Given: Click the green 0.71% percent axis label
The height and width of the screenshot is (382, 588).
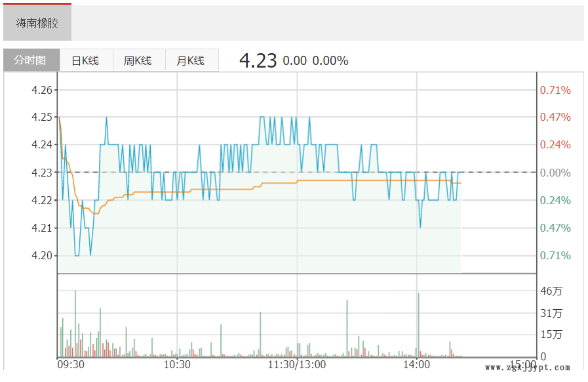Looking at the screenshot, I should coord(555,256).
